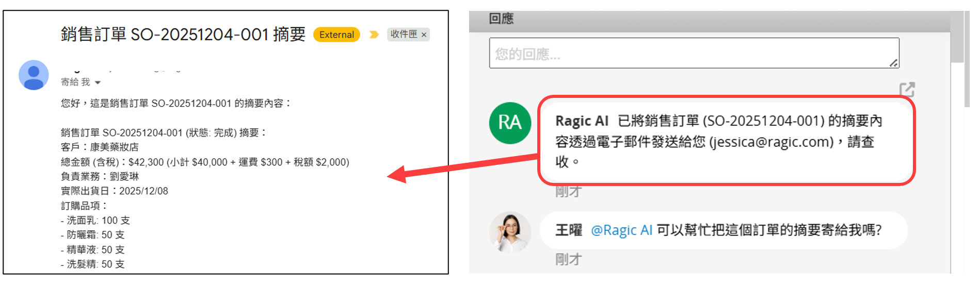Viewport: 980px width, 288px height.
Task: Click the green RA Ragic AI avatar
Action: pyautogui.click(x=510, y=123)
